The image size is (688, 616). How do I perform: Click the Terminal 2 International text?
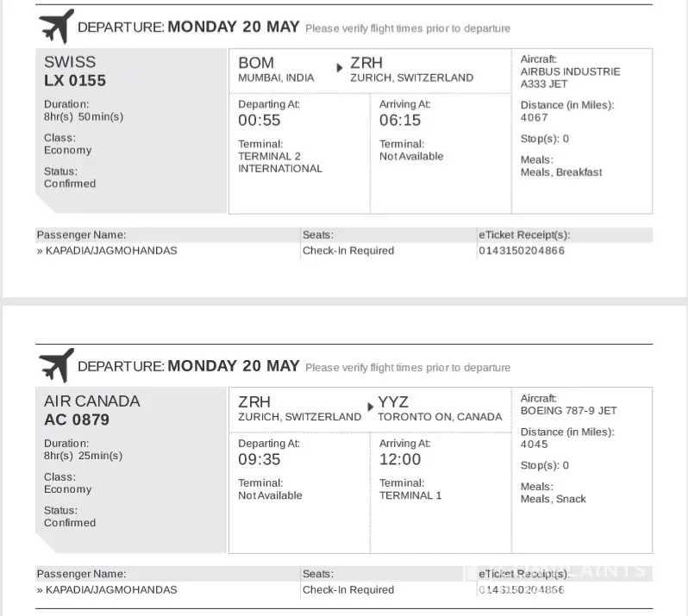point(280,163)
